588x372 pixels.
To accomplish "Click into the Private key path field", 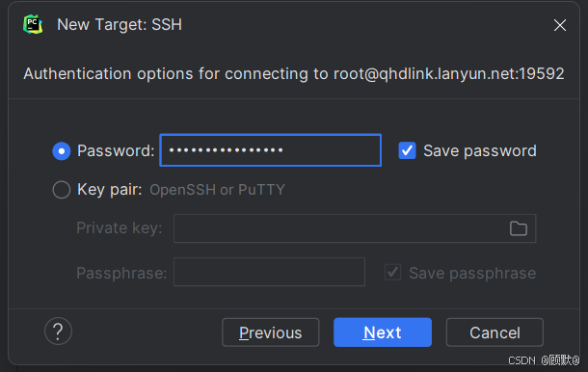I will click(x=355, y=228).
